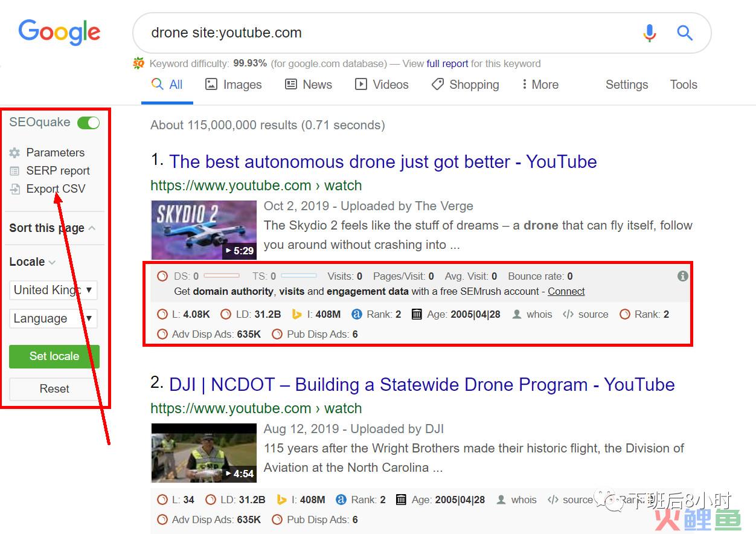Export results with Export CSV

(x=48, y=189)
